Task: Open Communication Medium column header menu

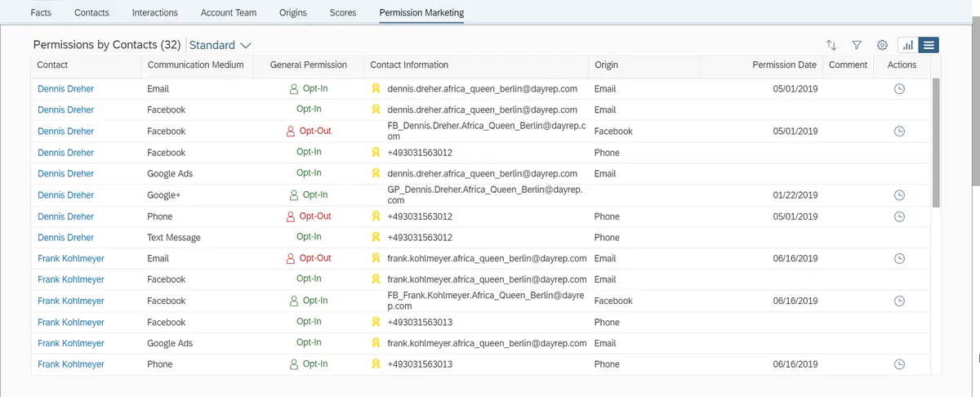Action: [195, 65]
